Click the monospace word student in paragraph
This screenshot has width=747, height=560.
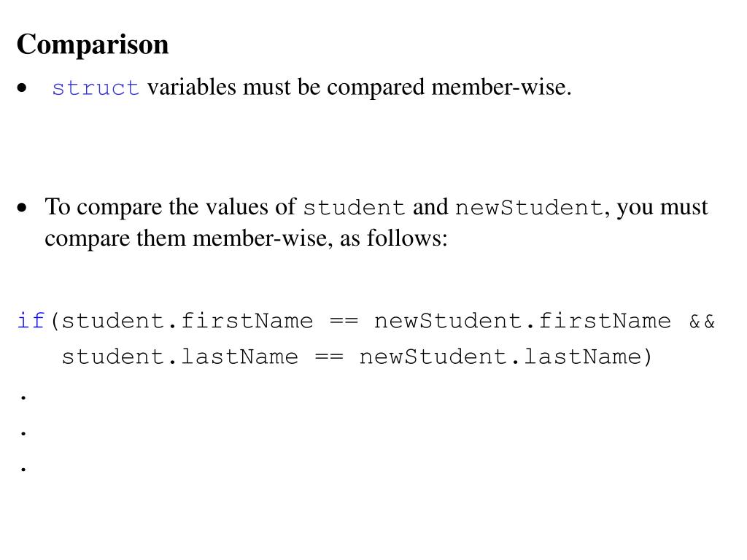click(354, 208)
